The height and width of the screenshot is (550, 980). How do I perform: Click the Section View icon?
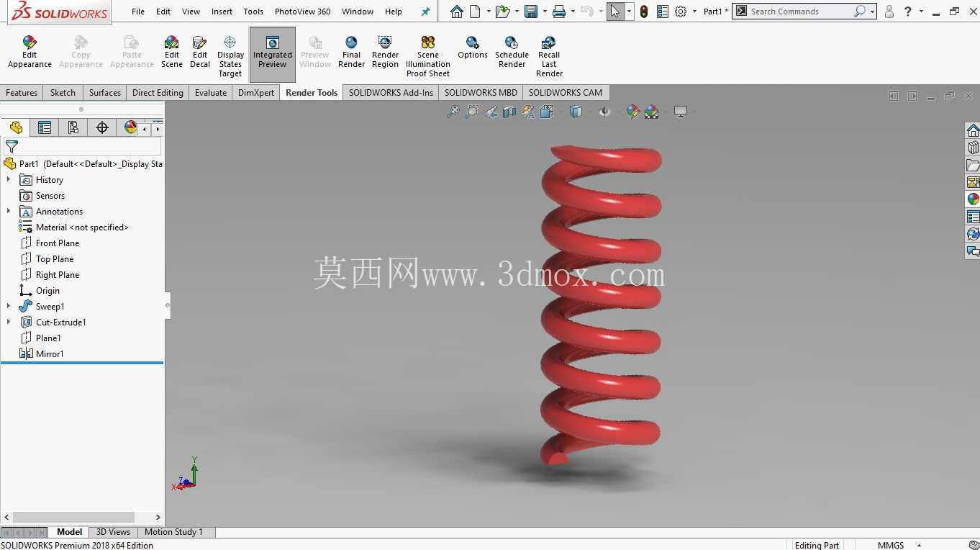pyautogui.click(x=509, y=112)
